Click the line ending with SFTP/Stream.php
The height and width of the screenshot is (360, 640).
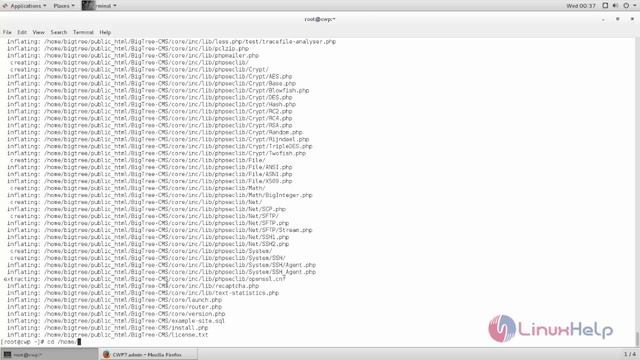click(x=160, y=230)
